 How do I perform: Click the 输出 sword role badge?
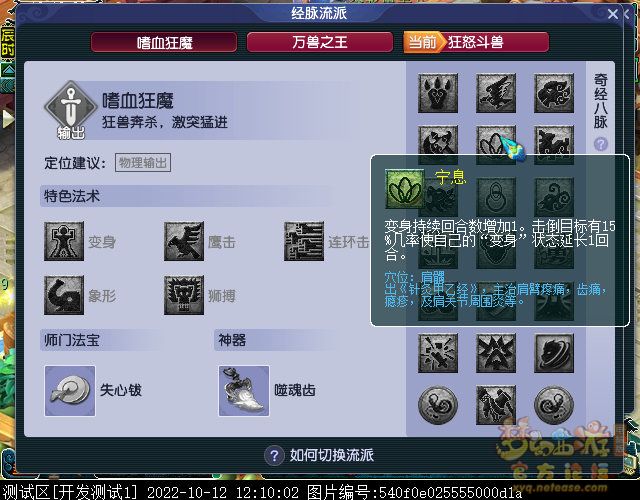coord(71,109)
